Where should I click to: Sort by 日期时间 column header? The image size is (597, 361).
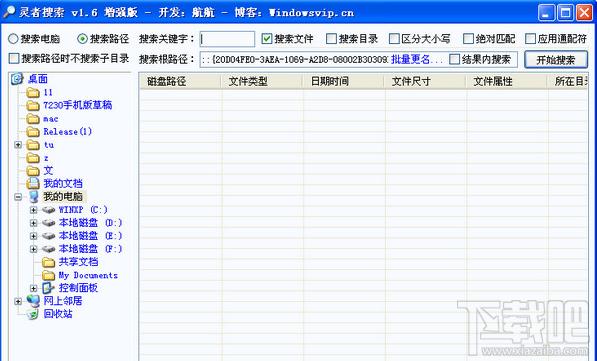point(343,81)
